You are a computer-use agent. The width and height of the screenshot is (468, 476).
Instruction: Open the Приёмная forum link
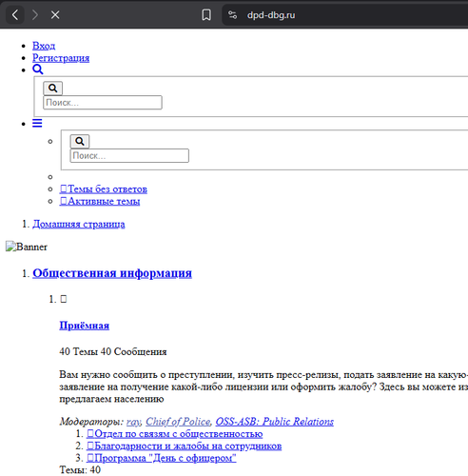85,326
